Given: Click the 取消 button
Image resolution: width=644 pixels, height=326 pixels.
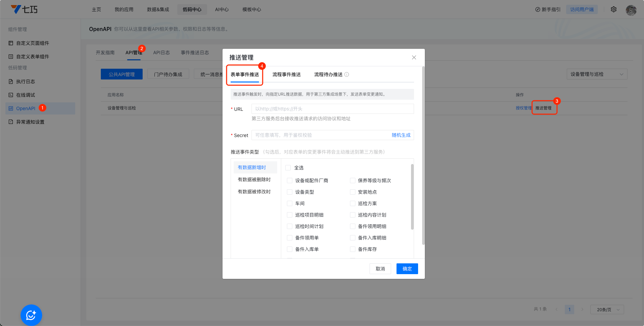Looking at the screenshot, I should (x=380, y=269).
